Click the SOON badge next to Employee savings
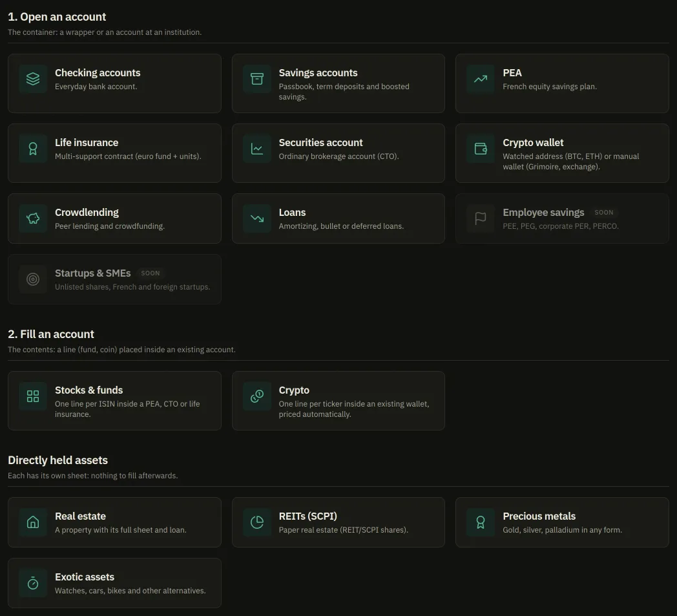 pos(603,213)
